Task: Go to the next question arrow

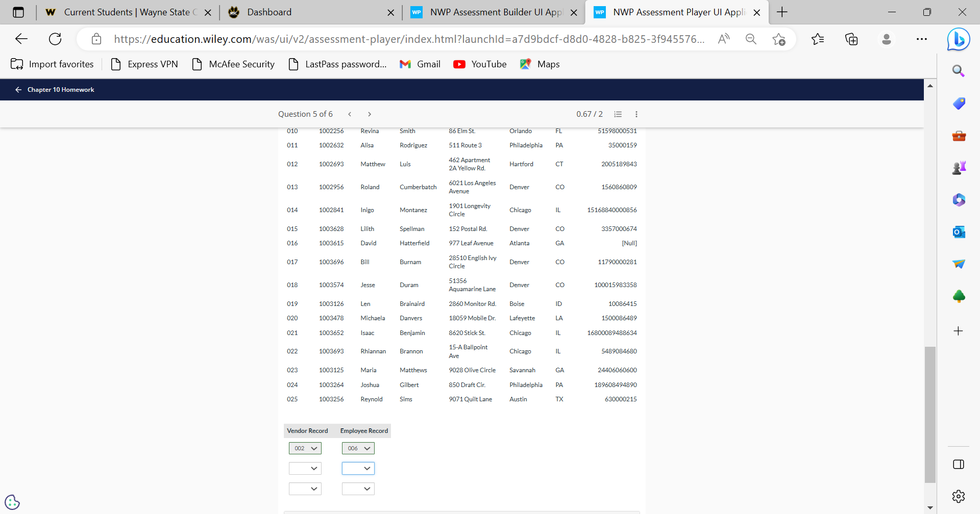Action: tap(370, 114)
